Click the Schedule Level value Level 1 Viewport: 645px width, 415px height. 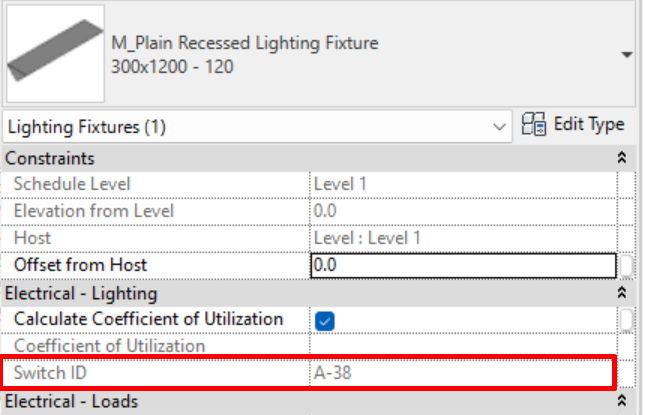click(x=340, y=184)
